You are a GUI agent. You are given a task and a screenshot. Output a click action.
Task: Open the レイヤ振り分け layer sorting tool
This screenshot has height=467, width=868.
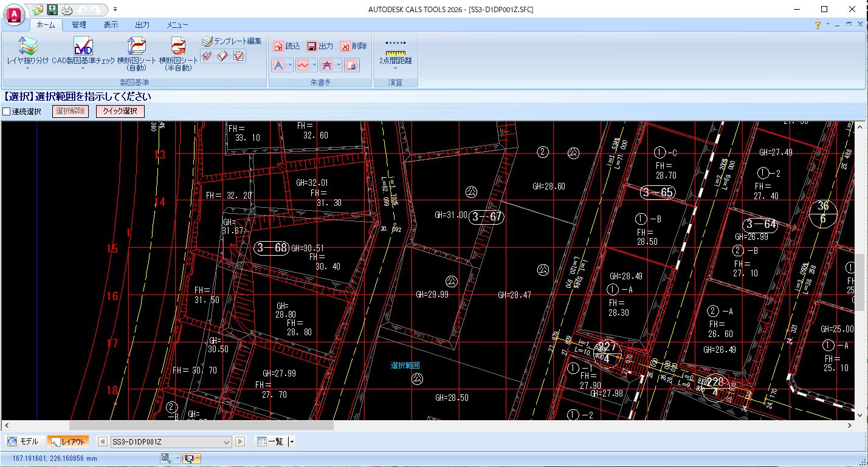pos(27,46)
